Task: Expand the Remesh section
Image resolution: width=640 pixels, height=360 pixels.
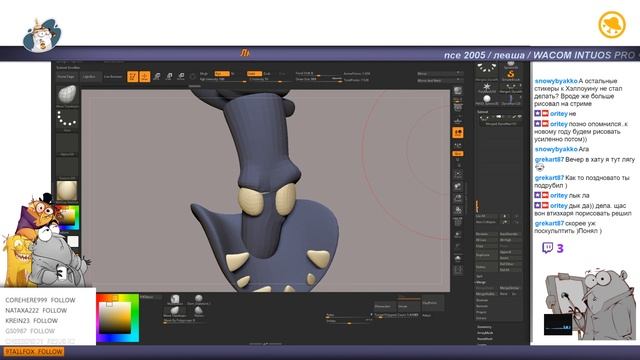Action: click(482, 306)
